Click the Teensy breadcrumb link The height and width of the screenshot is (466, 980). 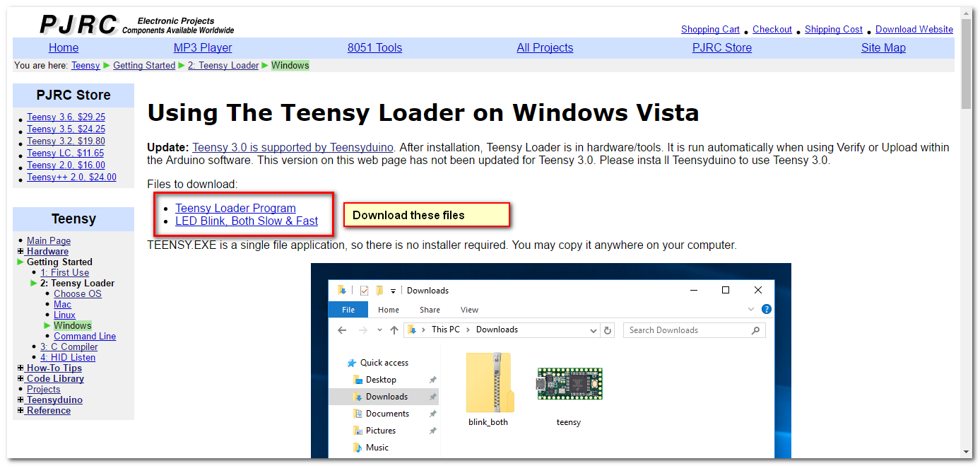tap(85, 65)
